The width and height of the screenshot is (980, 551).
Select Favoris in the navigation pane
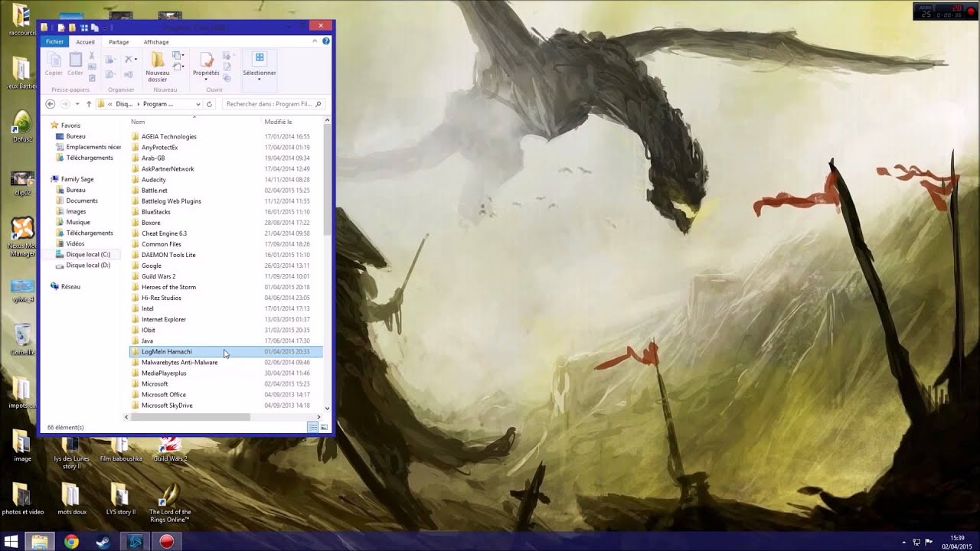click(70, 126)
